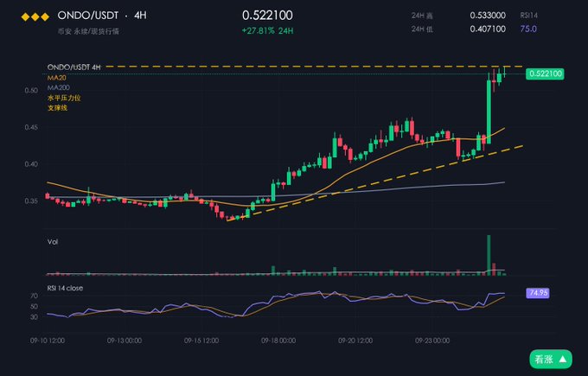Click the 24H 低 label
The image size is (588, 376).
[422, 29]
